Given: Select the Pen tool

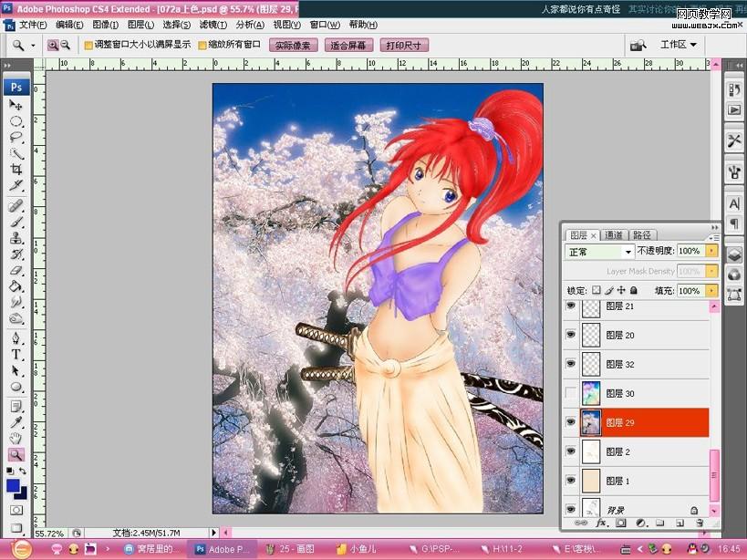Looking at the screenshot, I should click(16, 338).
